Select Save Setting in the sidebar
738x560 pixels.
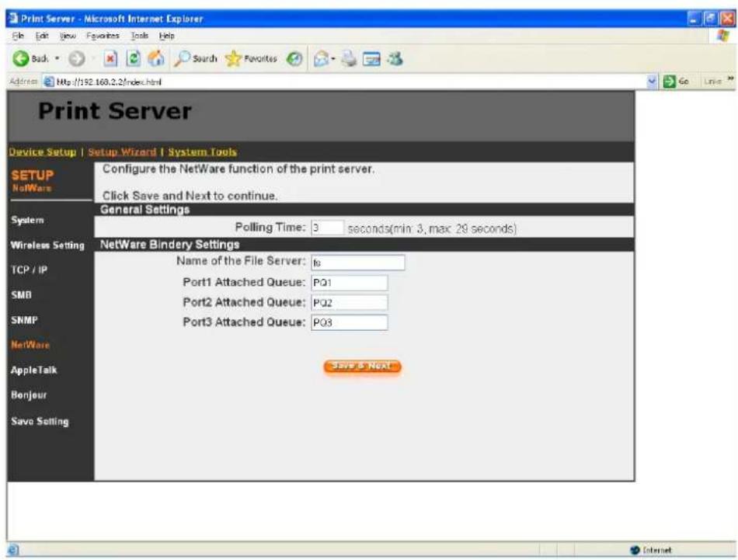(x=40, y=422)
